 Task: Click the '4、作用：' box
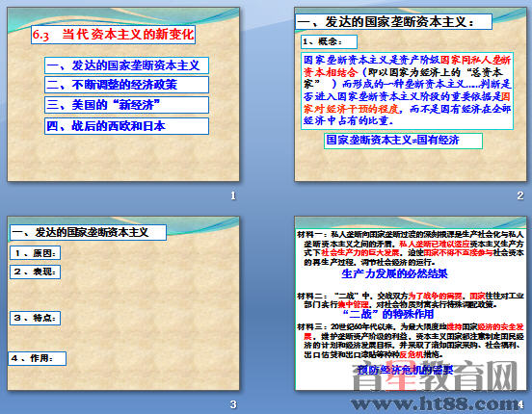click(37, 358)
